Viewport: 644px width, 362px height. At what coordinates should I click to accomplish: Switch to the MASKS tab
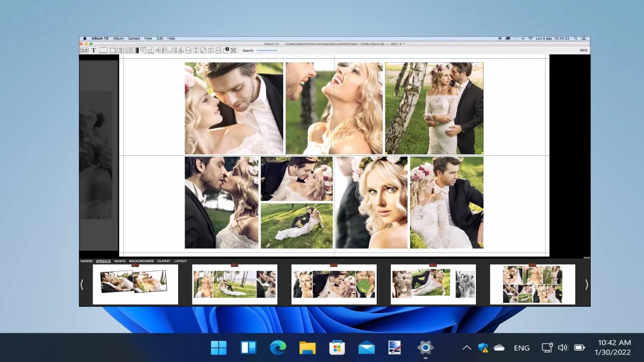point(120,261)
